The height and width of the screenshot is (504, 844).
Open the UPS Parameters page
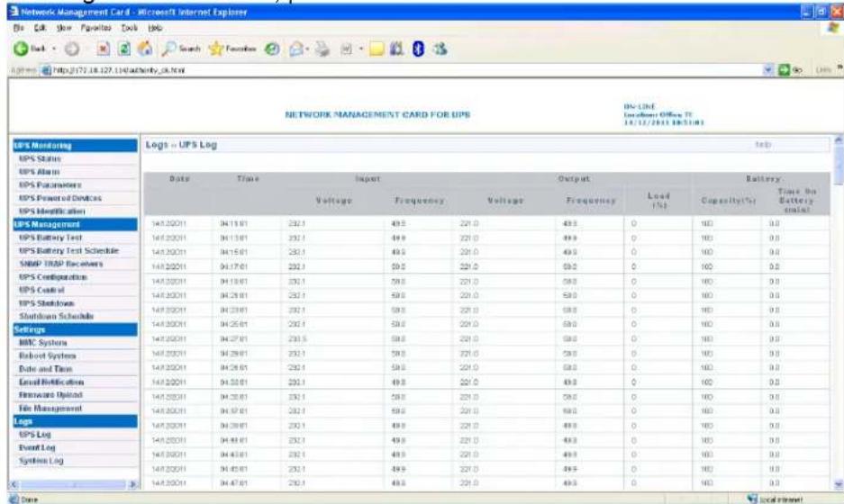pyautogui.click(x=50, y=184)
